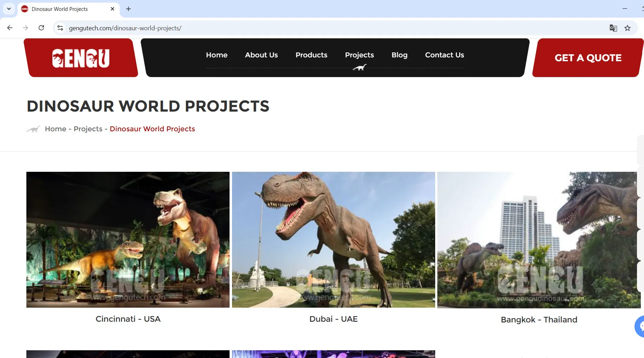
Task: Open Contact Us page
Action: coord(444,55)
